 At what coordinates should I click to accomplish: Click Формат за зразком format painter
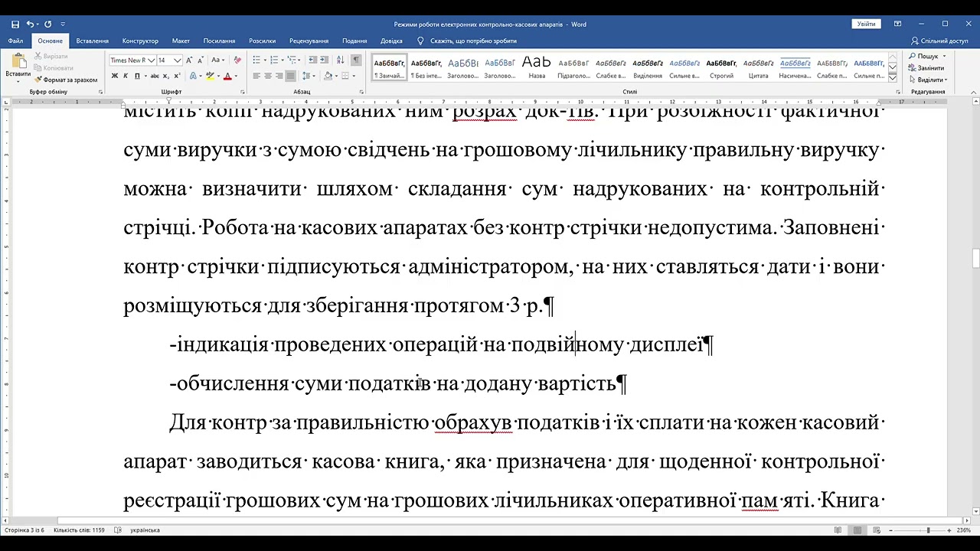(x=66, y=80)
